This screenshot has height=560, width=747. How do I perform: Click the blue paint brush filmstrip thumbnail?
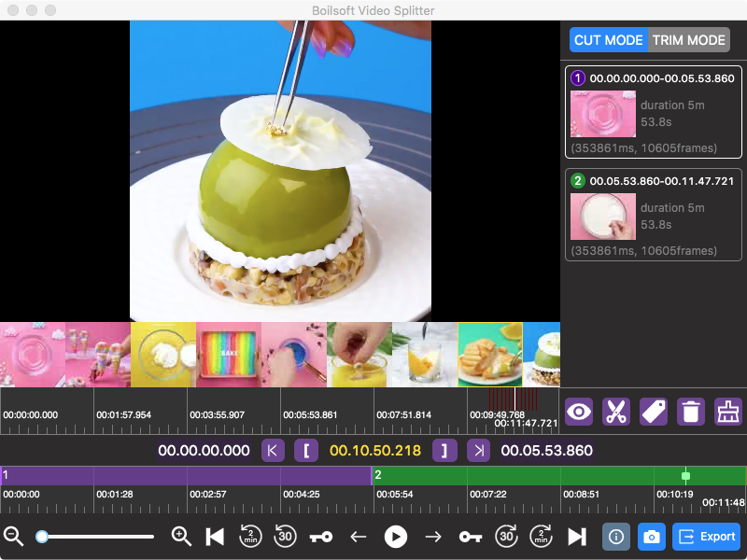[294, 355]
